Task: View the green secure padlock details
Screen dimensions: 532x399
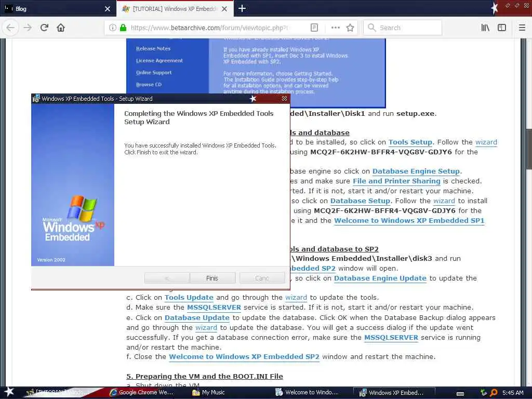Action: 123,28
